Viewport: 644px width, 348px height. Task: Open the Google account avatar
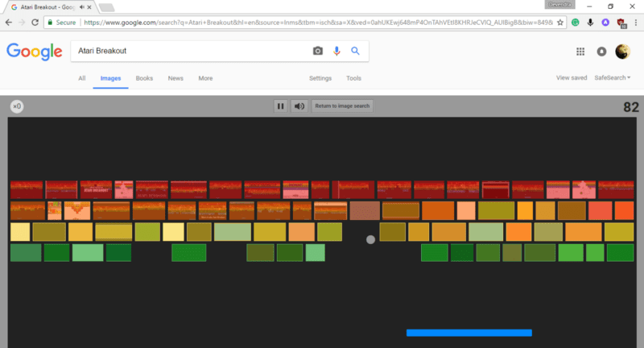click(622, 52)
